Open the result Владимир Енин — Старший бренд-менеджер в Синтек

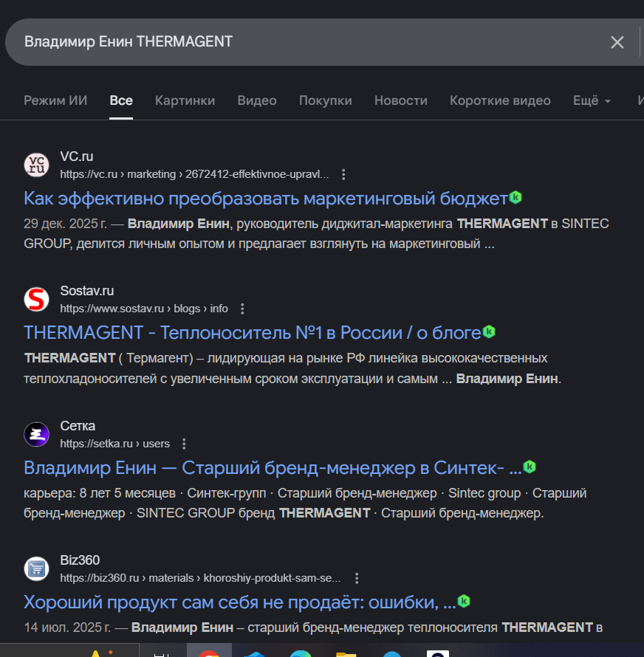273,467
